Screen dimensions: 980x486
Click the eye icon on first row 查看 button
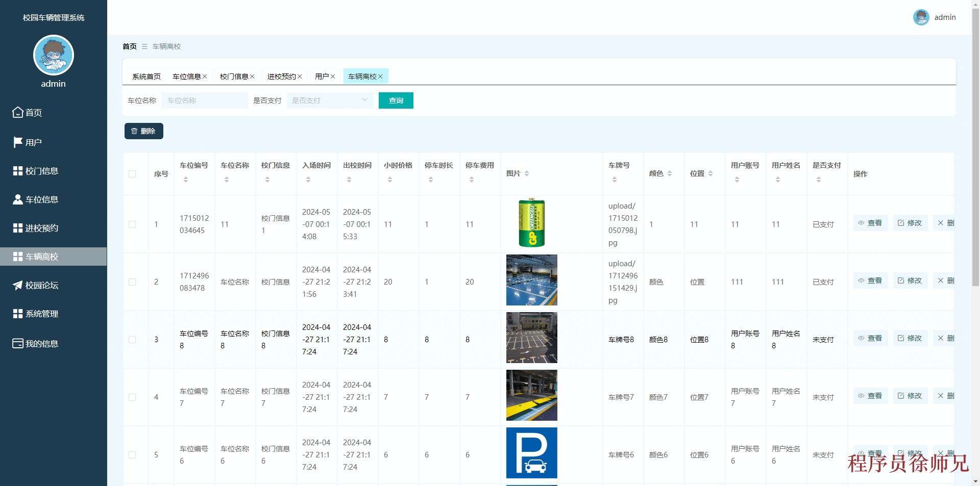pos(861,223)
